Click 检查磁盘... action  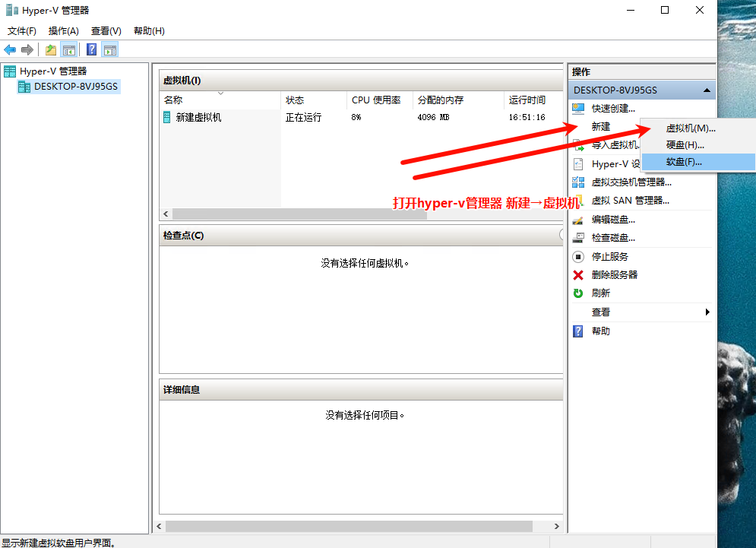point(613,238)
